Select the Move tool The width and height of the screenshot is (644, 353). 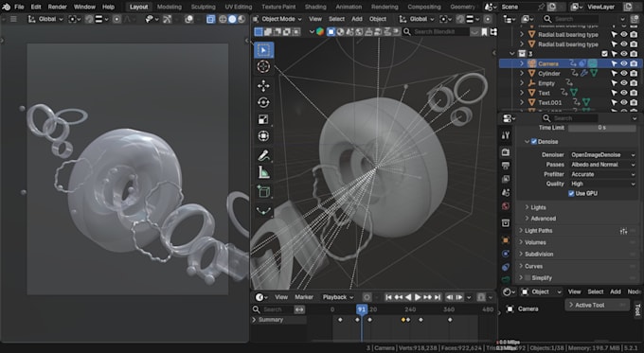(x=263, y=85)
